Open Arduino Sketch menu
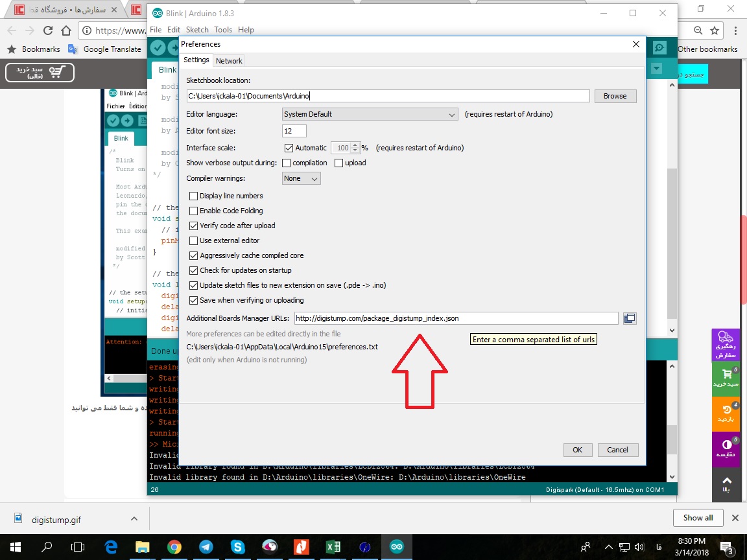This screenshot has height=560, width=747. click(197, 30)
